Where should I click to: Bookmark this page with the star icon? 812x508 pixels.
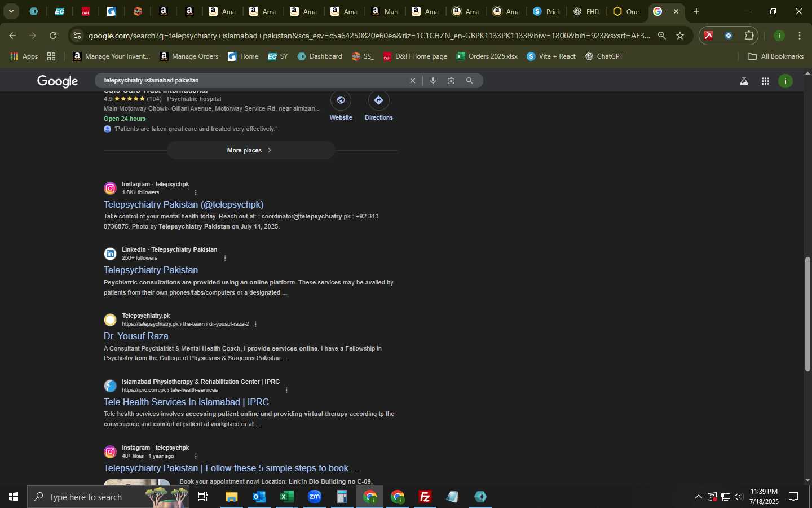(x=680, y=36)
